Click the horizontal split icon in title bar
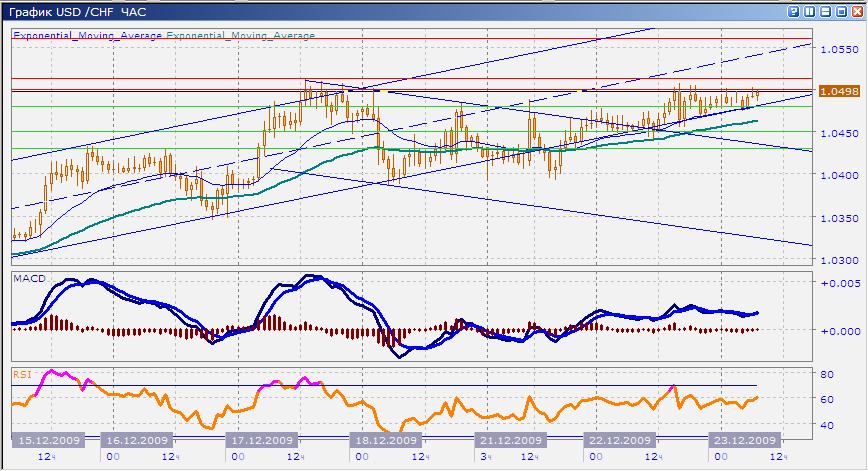 824,10
